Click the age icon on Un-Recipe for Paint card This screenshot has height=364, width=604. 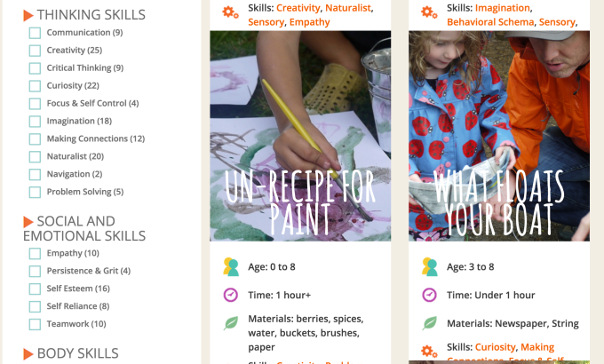(231, 266)
